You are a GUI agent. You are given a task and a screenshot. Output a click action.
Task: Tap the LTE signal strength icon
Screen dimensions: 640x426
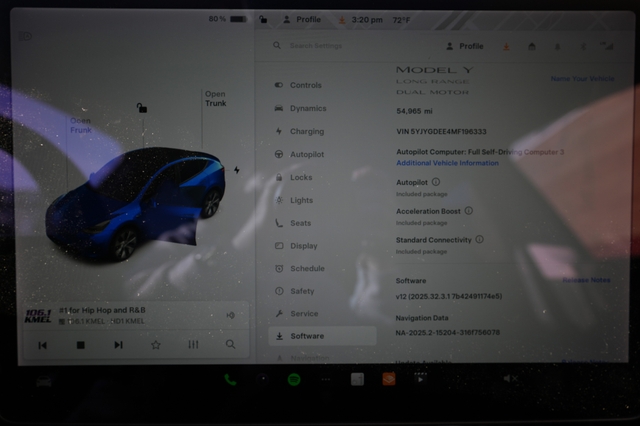(x=607, y=46)
